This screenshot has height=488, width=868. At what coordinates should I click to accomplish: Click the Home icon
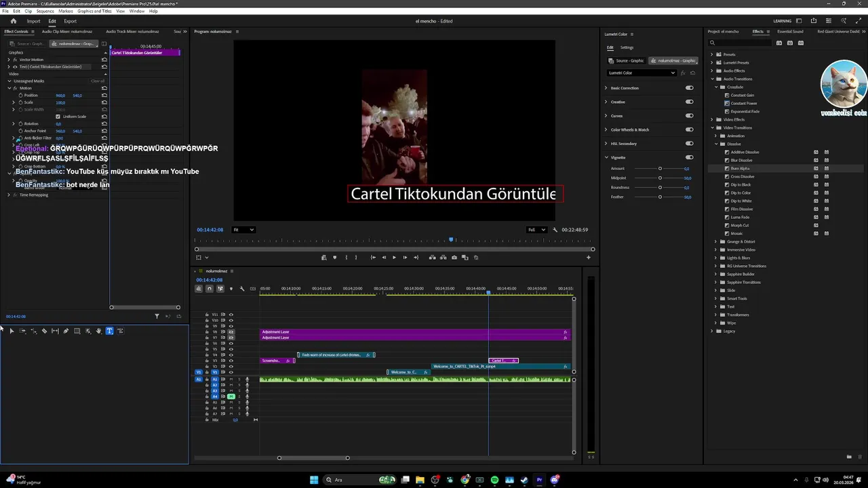tap(13, 21)
